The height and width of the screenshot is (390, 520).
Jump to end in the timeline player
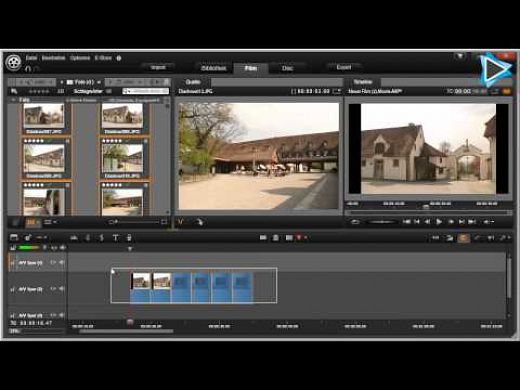[x=472, y=222]
